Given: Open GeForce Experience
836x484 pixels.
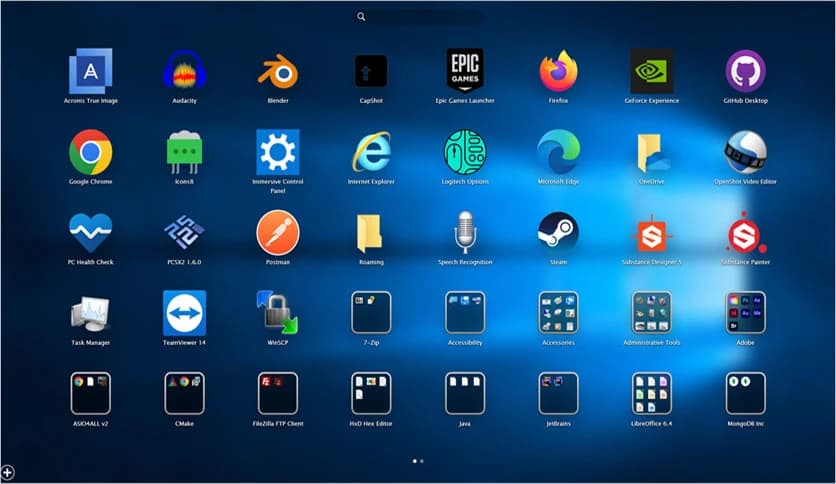Looking at the screenshot, I should click(x=652, y=71).
